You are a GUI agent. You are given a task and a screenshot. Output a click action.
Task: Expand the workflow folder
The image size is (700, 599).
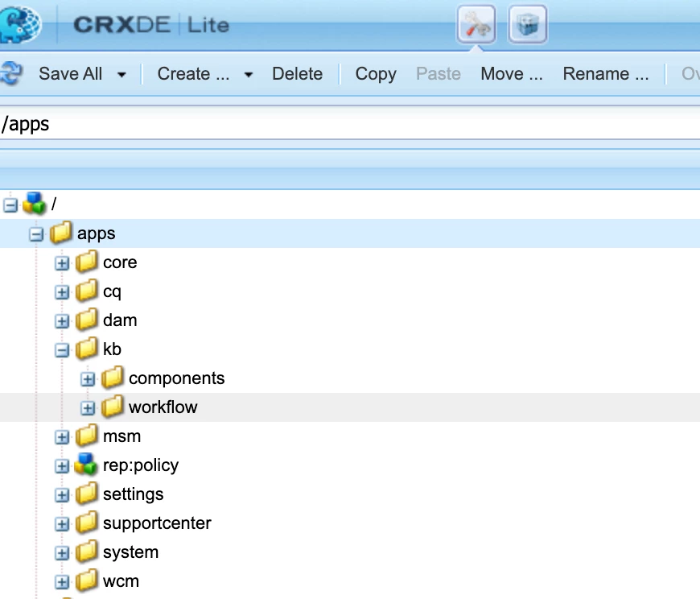point(88,408)
